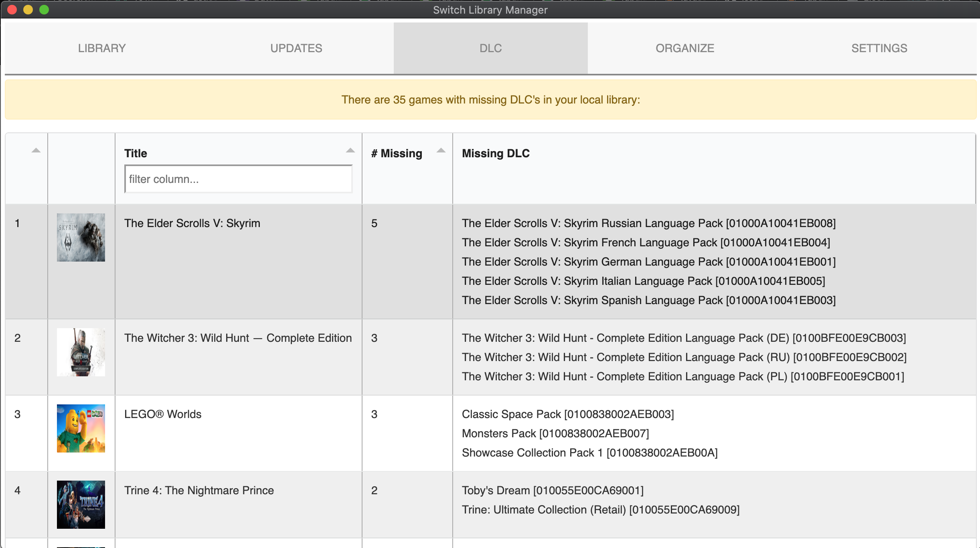
Task: Go to the ORGANIZE tab
Action: coord(685,48)
